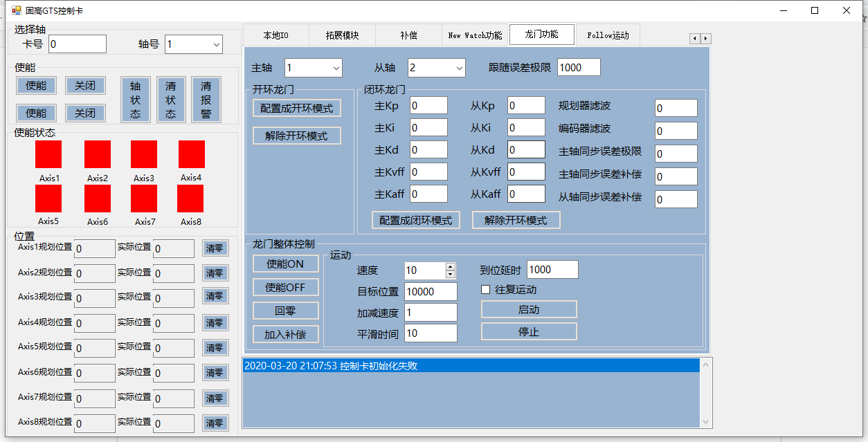This screenshot has width=868, height=442.
Task: Click the 使能OFF button
Action: (x=285, y=287)
